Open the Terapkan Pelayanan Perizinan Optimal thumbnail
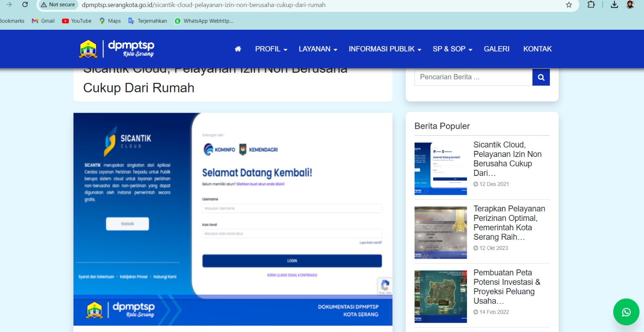The height and width of the screenshot is (332, 644). coord(441,233)
